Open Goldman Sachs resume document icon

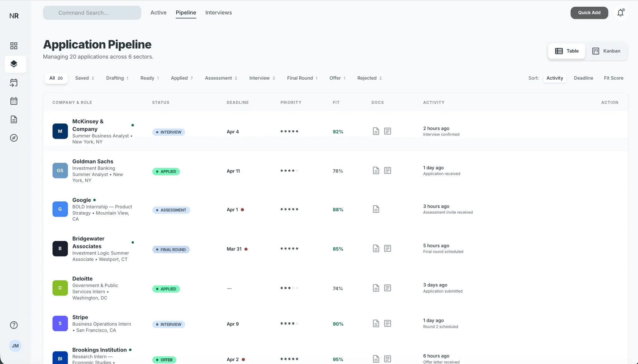pyautogui.click(x=376, y=171)
